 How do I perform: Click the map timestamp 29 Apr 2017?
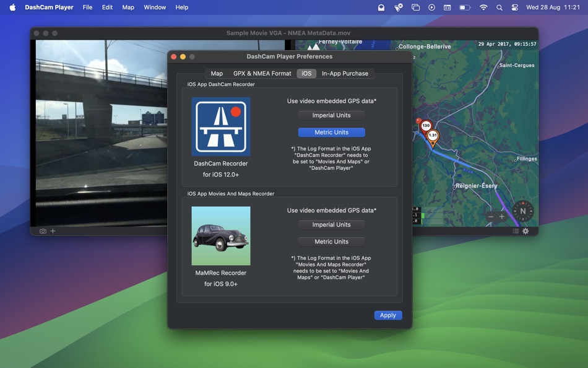coord(507,44)
